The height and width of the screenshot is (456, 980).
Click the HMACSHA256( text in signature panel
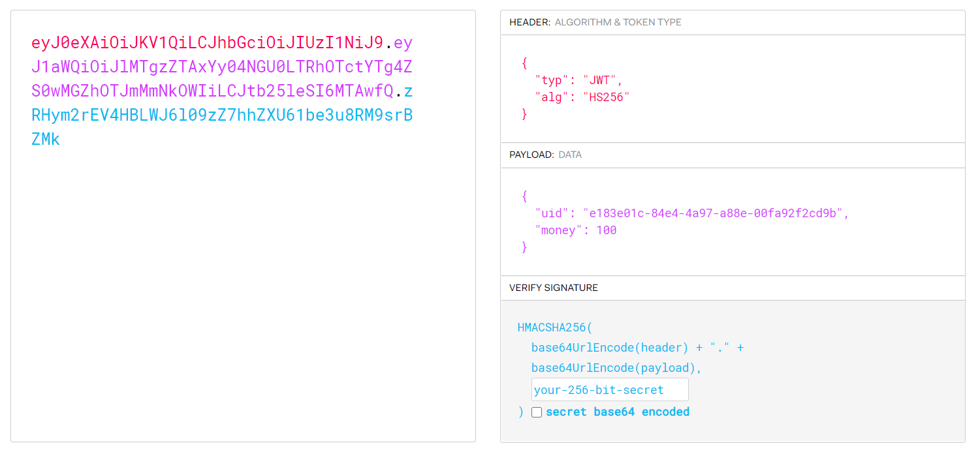coord(555,327)
